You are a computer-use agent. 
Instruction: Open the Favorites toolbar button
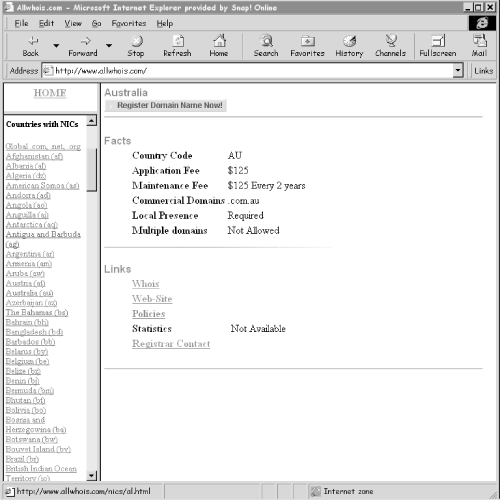point(307,46)
